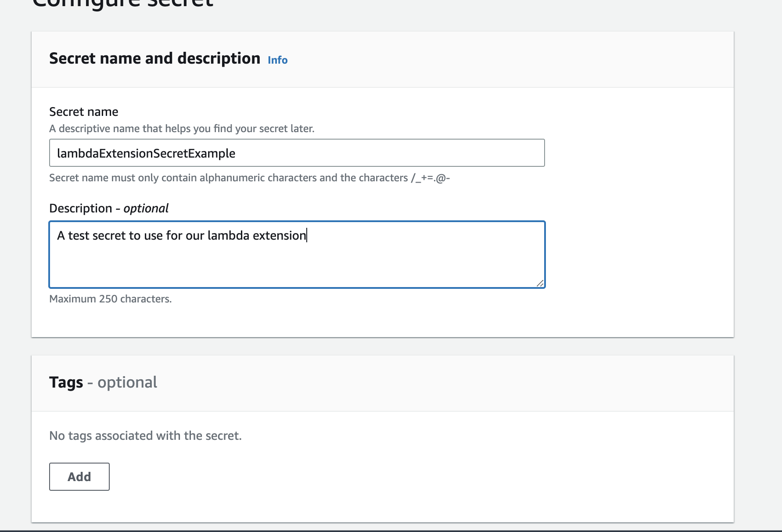Click the 'Secret name and description' heading
Image resolution: width=782 pixels, height=532 pixels.
point(154,58)
